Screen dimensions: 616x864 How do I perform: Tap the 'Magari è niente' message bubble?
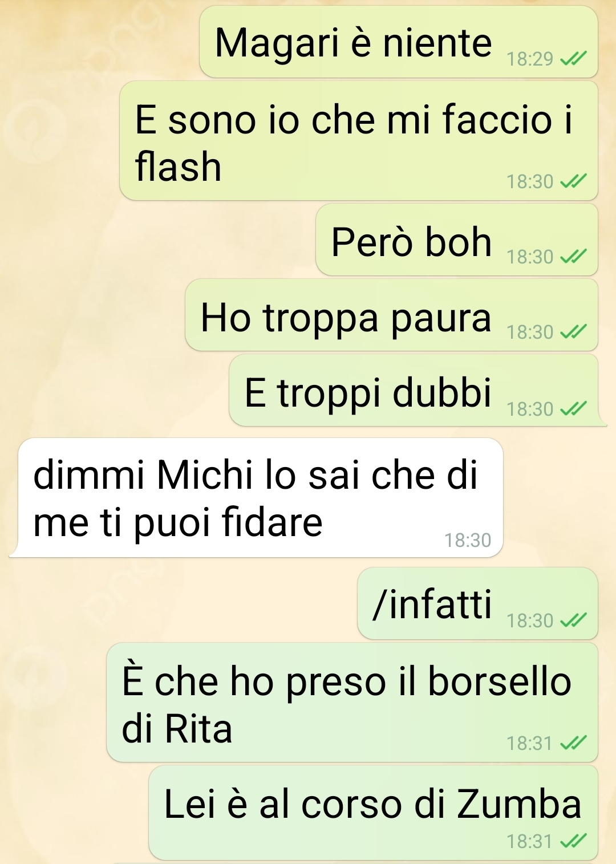tap(398, 42)
